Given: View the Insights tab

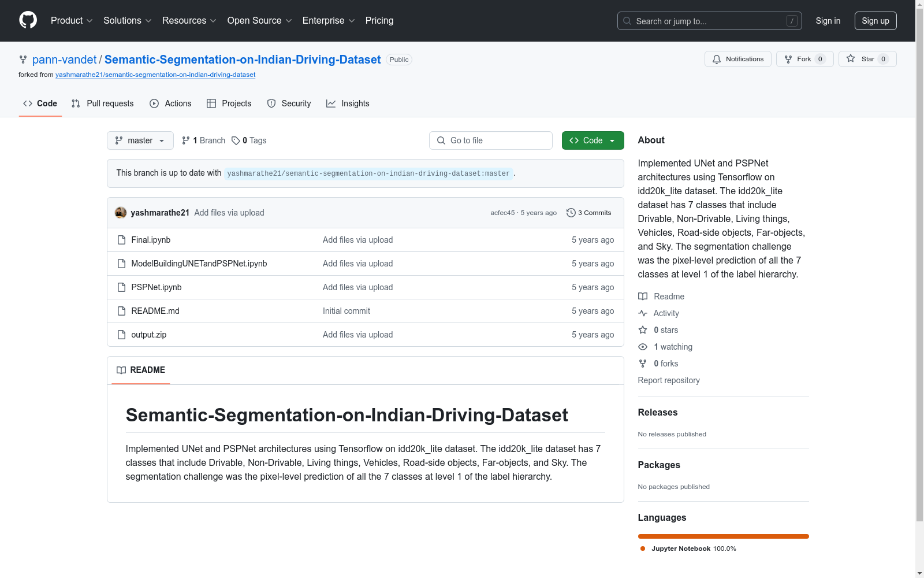Looking at the screenshot, I should [348, 103].
